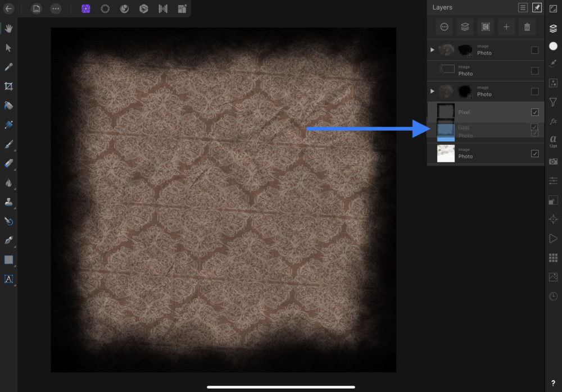
Task: Open the question mark help
Action: 553,383
